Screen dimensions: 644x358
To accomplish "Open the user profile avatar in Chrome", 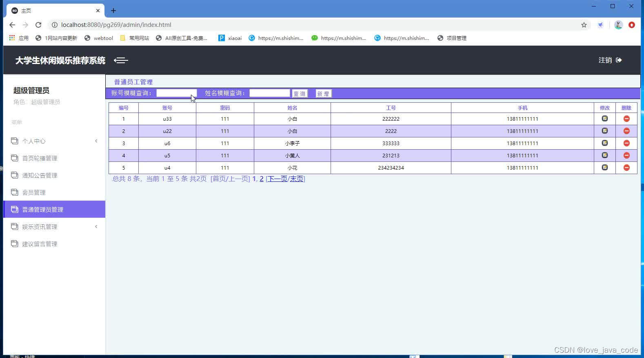I will click(x=618, y=25).
